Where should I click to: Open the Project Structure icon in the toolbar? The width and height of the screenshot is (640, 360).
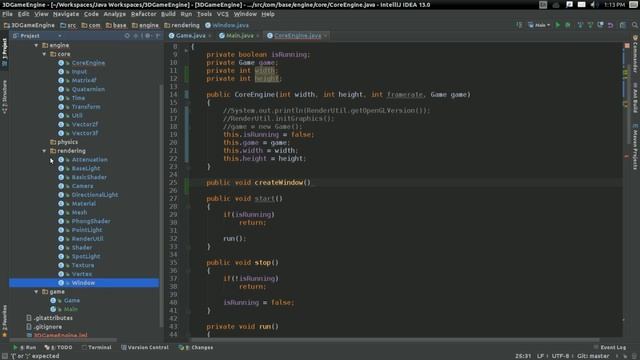point(622,25)
